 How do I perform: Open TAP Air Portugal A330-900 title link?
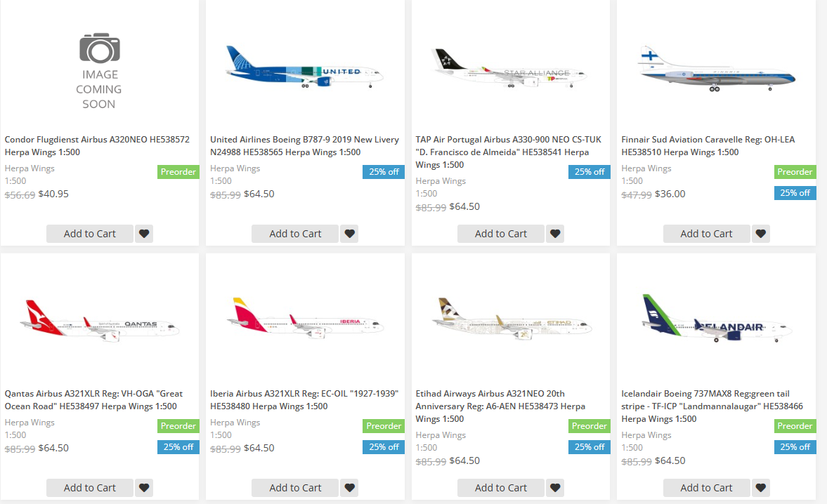502,152
